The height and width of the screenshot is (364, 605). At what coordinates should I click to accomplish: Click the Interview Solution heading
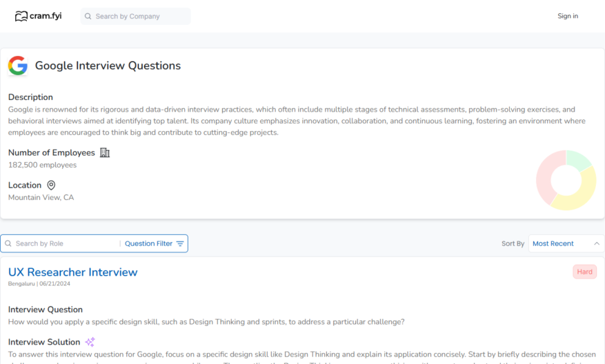pos(44,342)
